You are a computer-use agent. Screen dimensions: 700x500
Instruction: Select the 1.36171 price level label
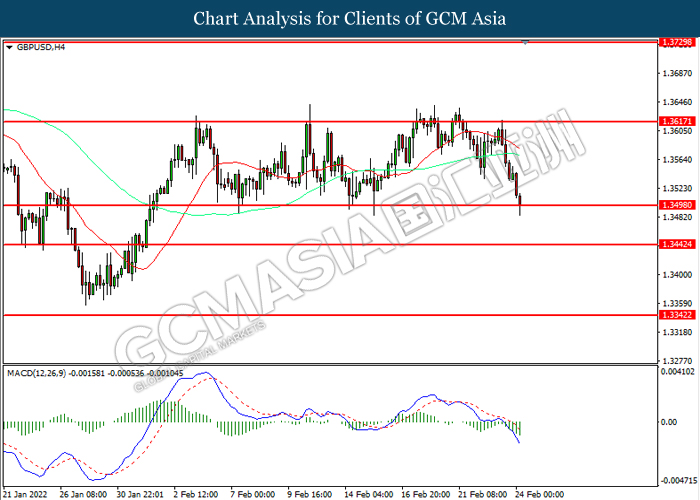pyautogui.click(x=677, y=121)
